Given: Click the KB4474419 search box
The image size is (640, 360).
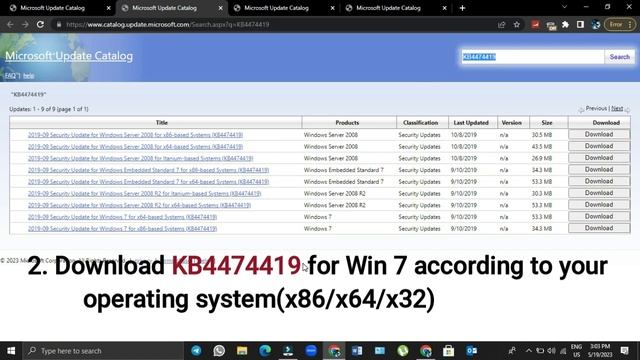Looking at the screenshot, I should point(532,57).
